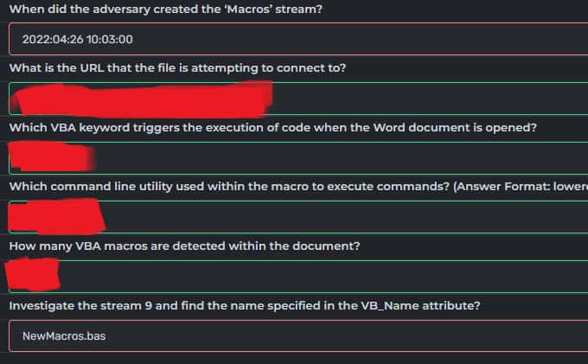
Task: Click the question about the VBA keyword trigger
Action: [273, 127]
